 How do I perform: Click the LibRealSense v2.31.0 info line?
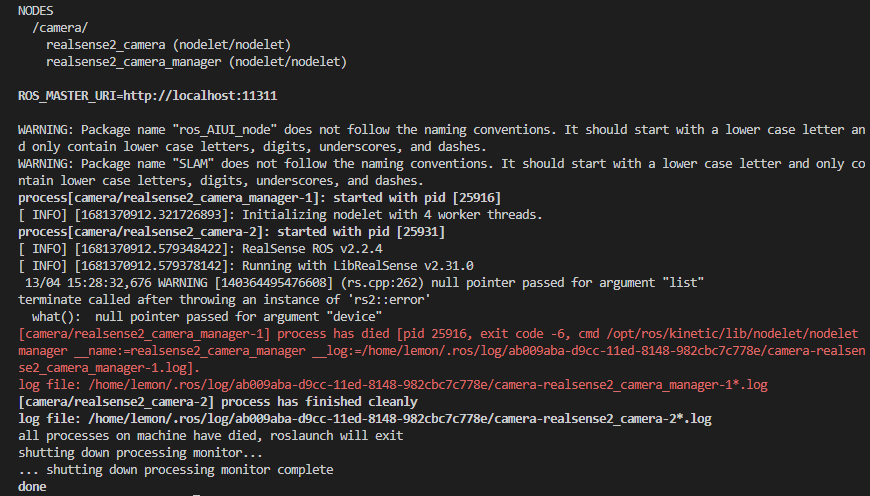point(246,266)
